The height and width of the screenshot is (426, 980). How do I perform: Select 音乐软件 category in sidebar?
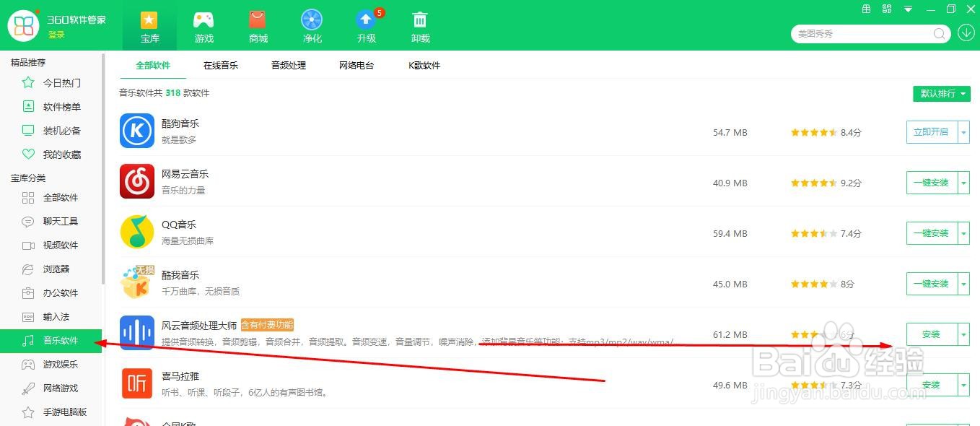coord(51,341)
